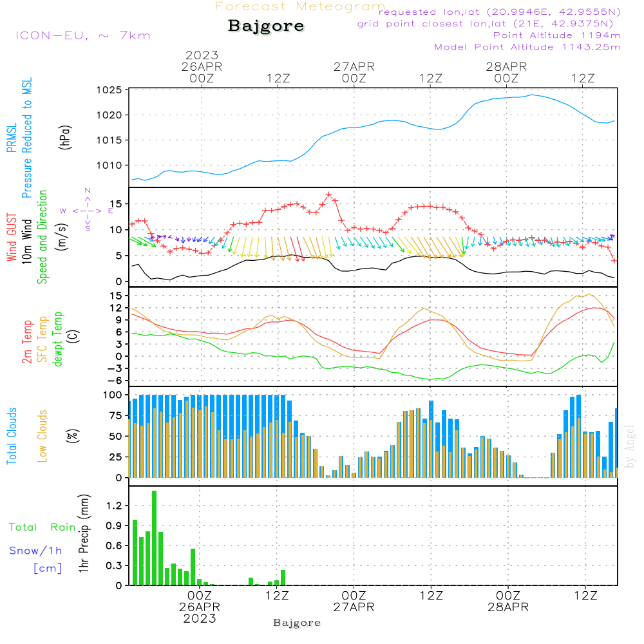644x644 pixels.
Task: Click the '10m Wind' axis label
Action: (x=26, y=241)
